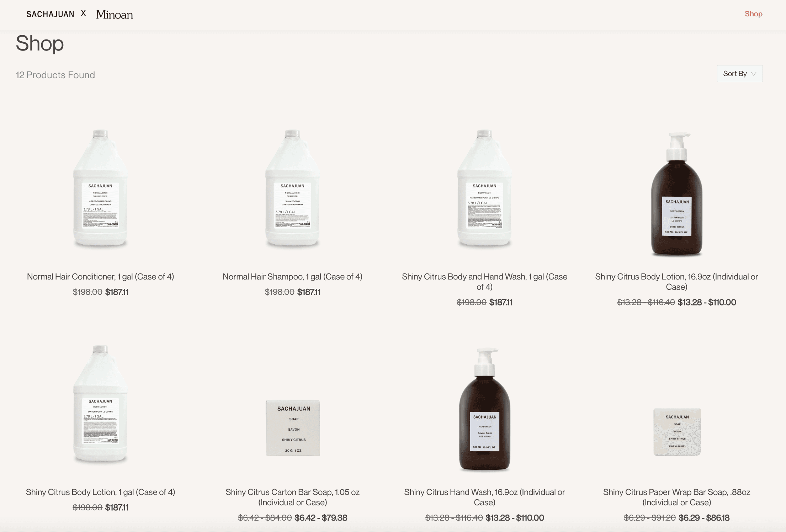Open the Shop navigation link
The image size is (786, 532).
point(753,14)
